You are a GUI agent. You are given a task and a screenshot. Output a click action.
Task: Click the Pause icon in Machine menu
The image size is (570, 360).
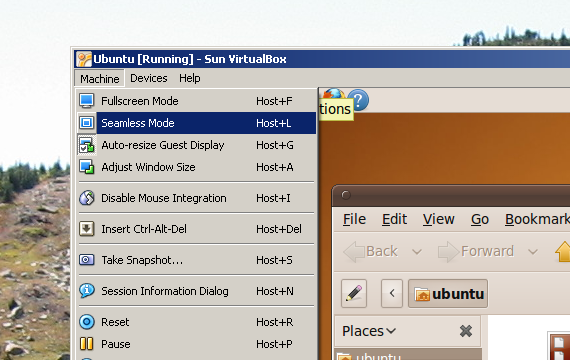(x=87, y=344)
